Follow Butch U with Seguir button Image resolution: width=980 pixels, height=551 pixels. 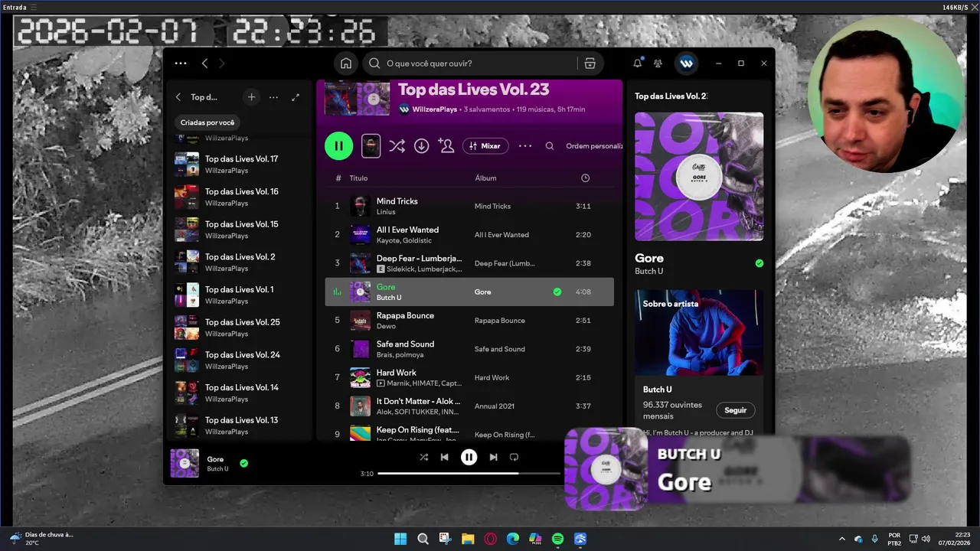735,410
